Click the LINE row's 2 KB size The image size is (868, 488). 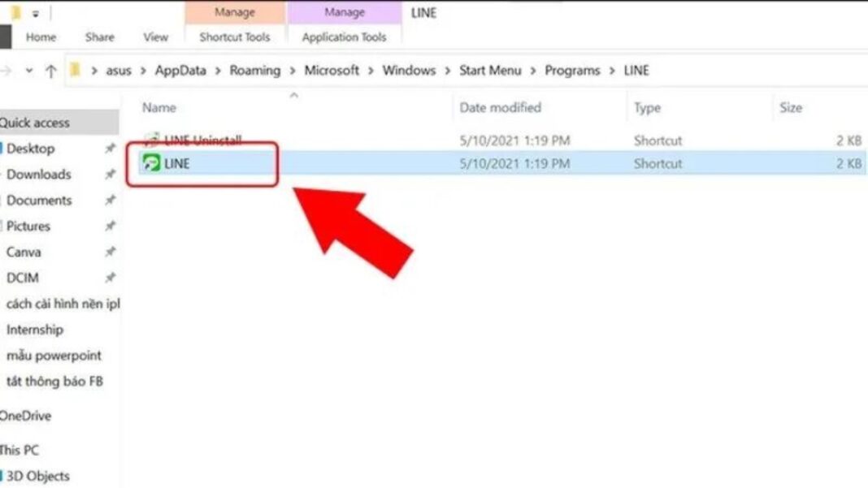(848, 163)
